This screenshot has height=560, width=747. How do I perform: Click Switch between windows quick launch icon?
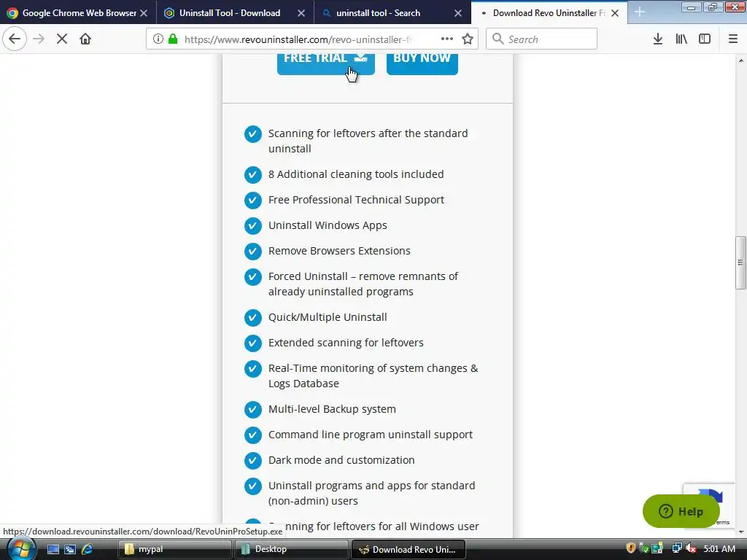pyautogui.click(x=70, y=549)
